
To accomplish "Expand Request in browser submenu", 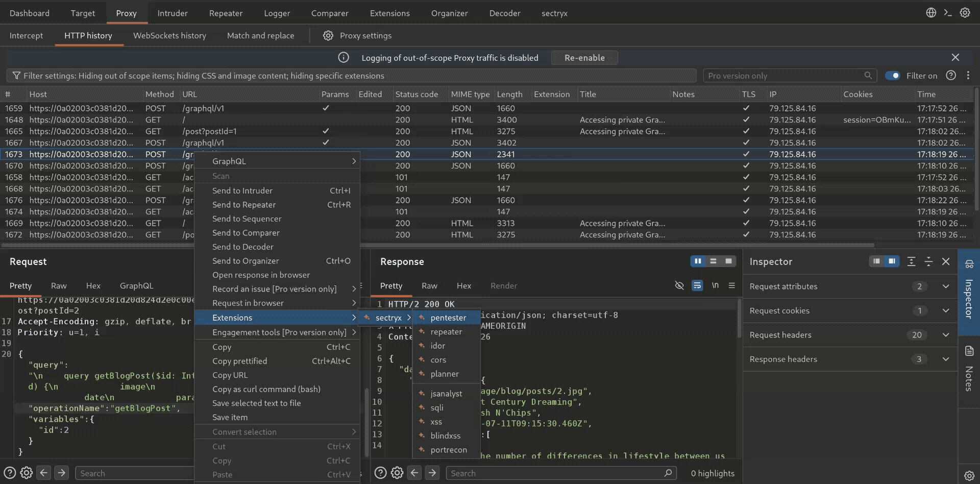I will 277,303.
